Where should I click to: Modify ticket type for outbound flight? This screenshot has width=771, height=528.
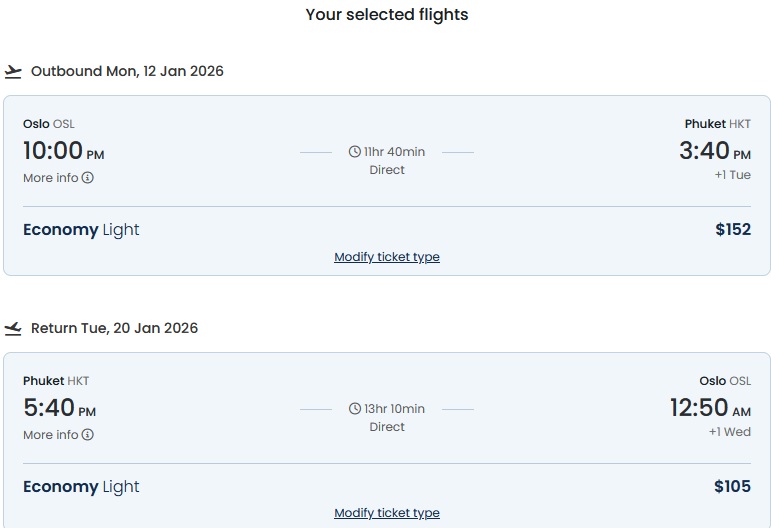(x=387, y=257)
